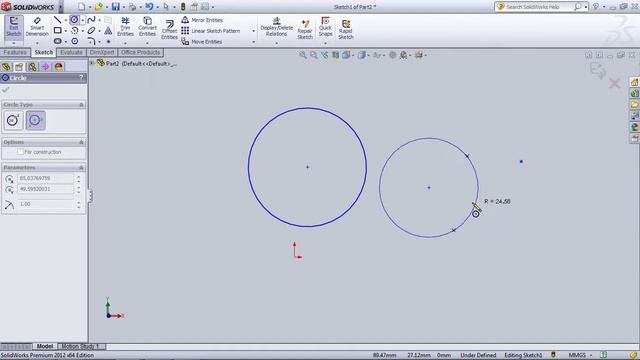Screen dimensions: 640x360
Task: Open the Rectangle tool dropdown arrow
Action: [65, 31]
